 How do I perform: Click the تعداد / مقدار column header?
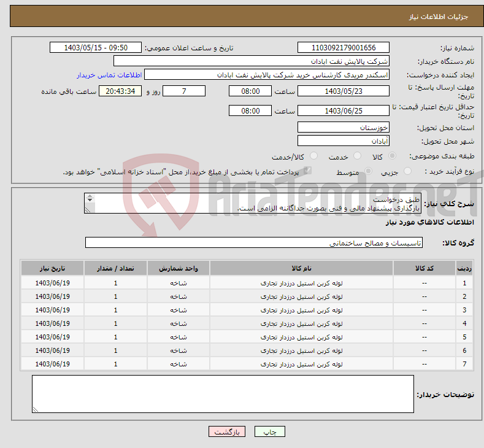[115, 268]
